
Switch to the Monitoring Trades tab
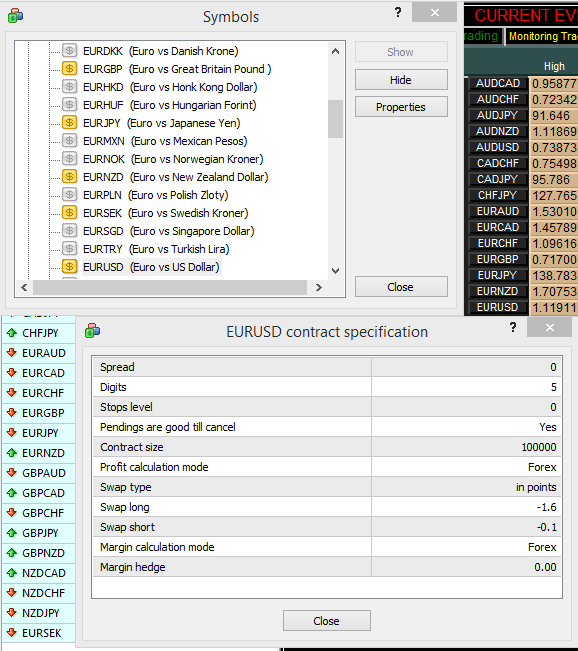542,37
